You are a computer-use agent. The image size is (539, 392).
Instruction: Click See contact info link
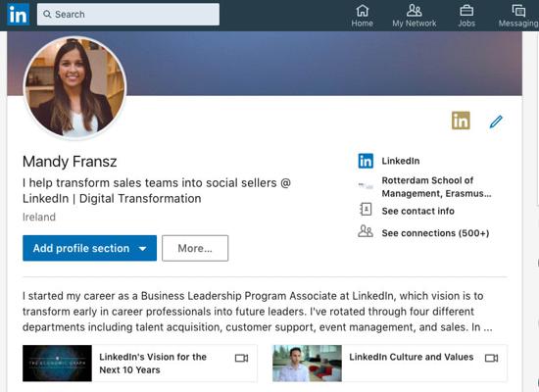pos(418,211)
